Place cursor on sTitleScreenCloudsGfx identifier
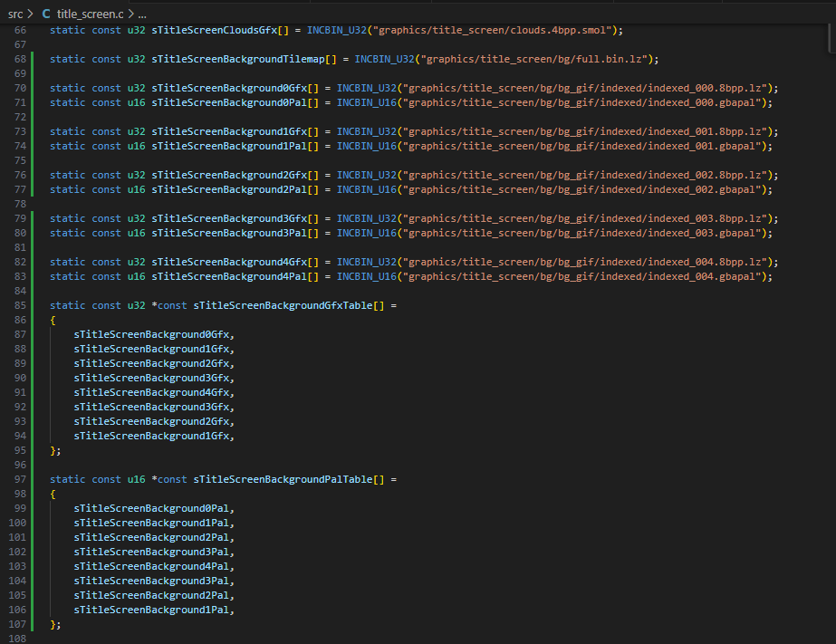Viewport: 836px width, 644px height. tap(214, 30)
